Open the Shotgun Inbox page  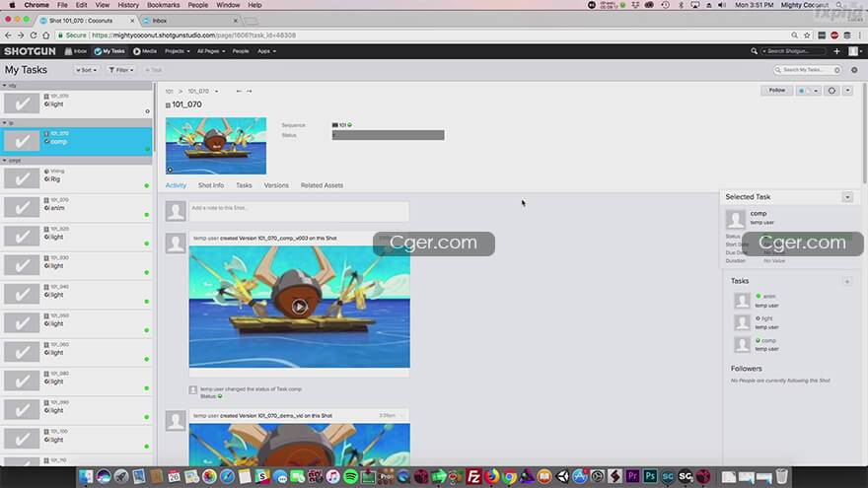pyautogui.click(x=76, y=51)
